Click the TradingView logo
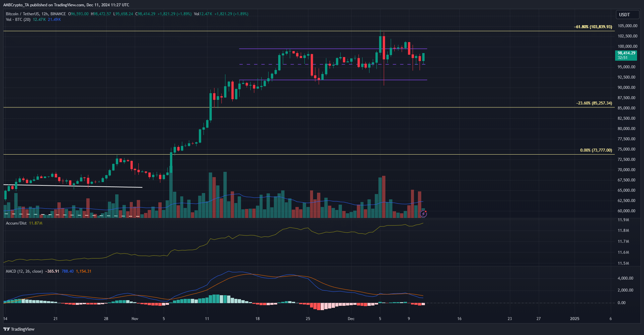The image size is (644, 335). (x=19, y=329)
